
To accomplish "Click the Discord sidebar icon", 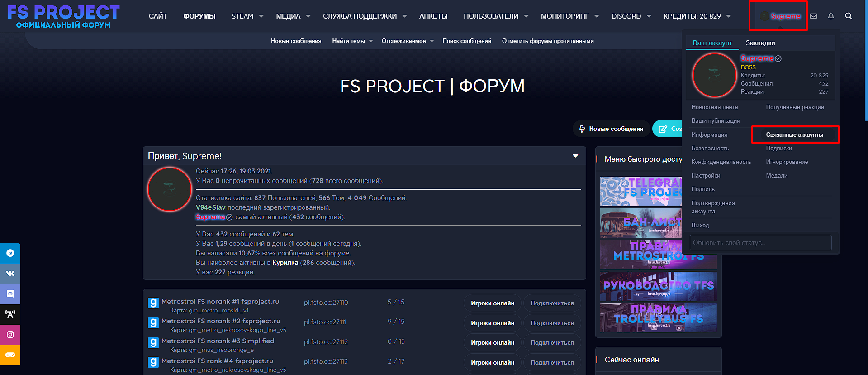I will click(x=10, y=293).
